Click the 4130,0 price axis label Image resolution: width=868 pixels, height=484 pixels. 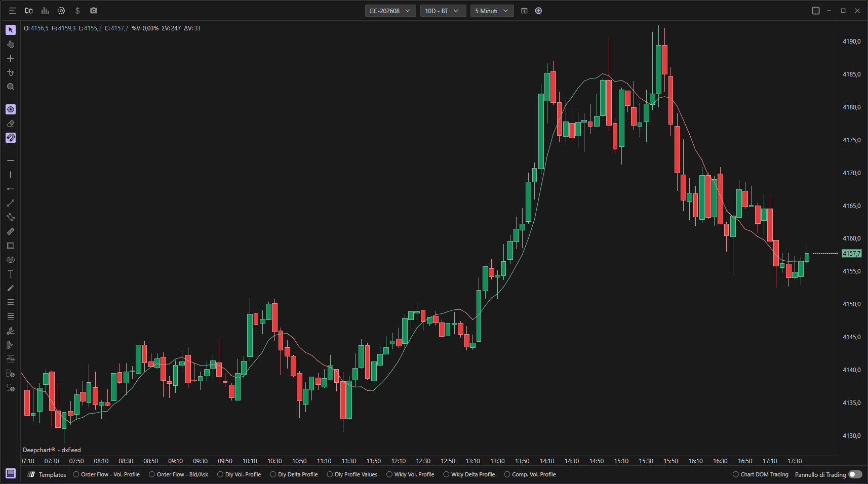pos(851,435)
